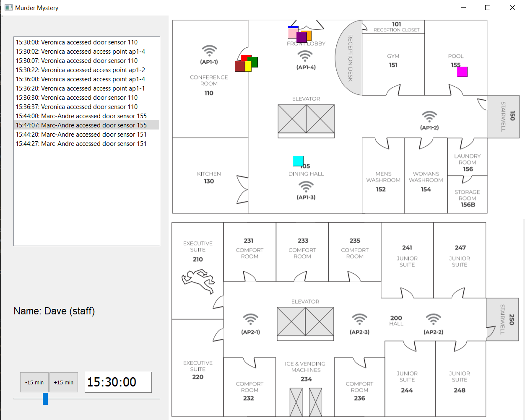
Task: Click the pink marker with blue top in lobby
Action: click(292, 32)
